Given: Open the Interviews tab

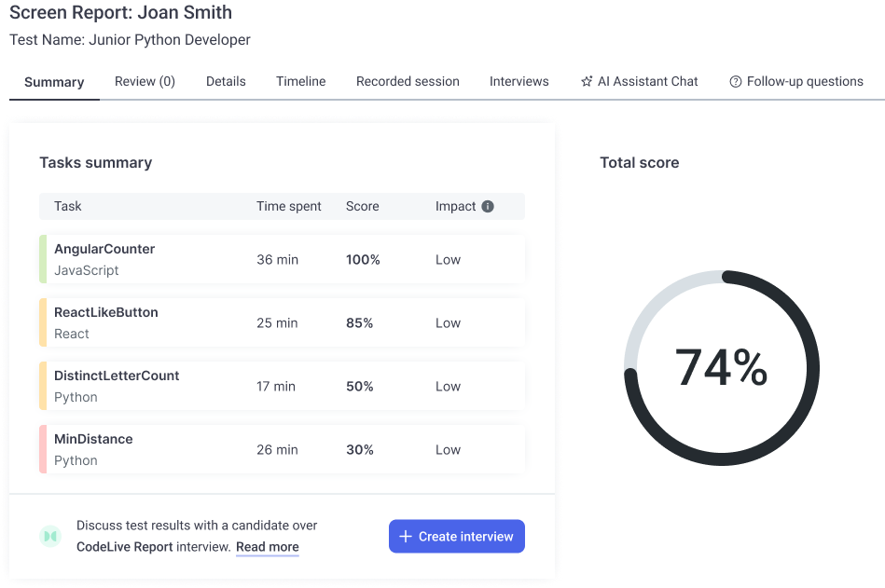Looking at the screenshot, I should point(519,81).
